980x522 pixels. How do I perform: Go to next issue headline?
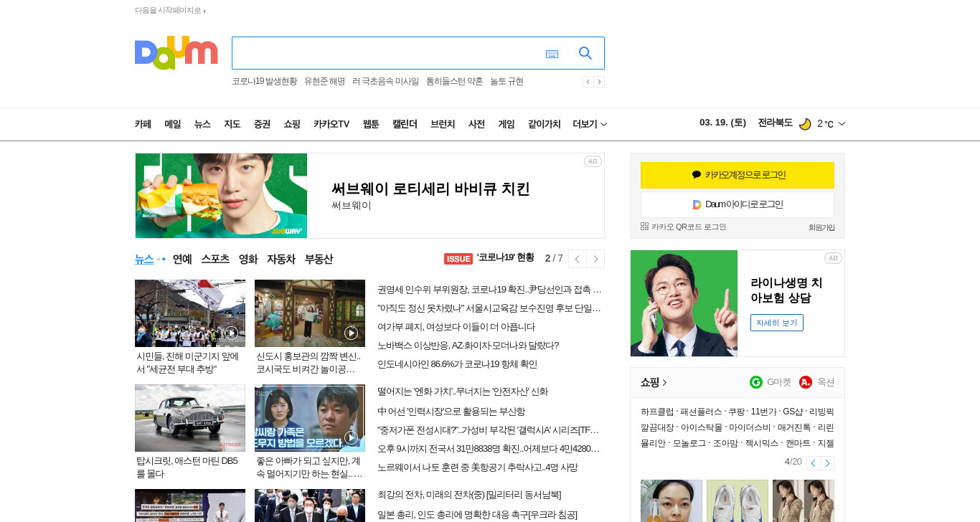coord(595,259)
